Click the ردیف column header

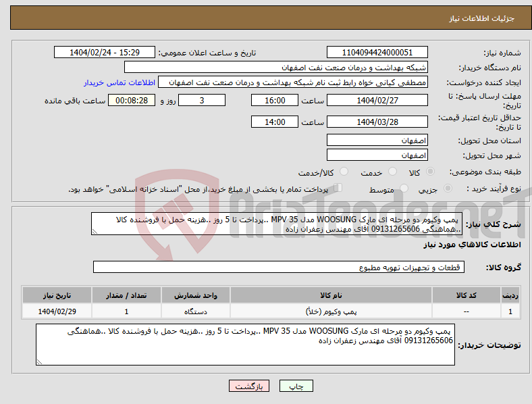point(510,295)
